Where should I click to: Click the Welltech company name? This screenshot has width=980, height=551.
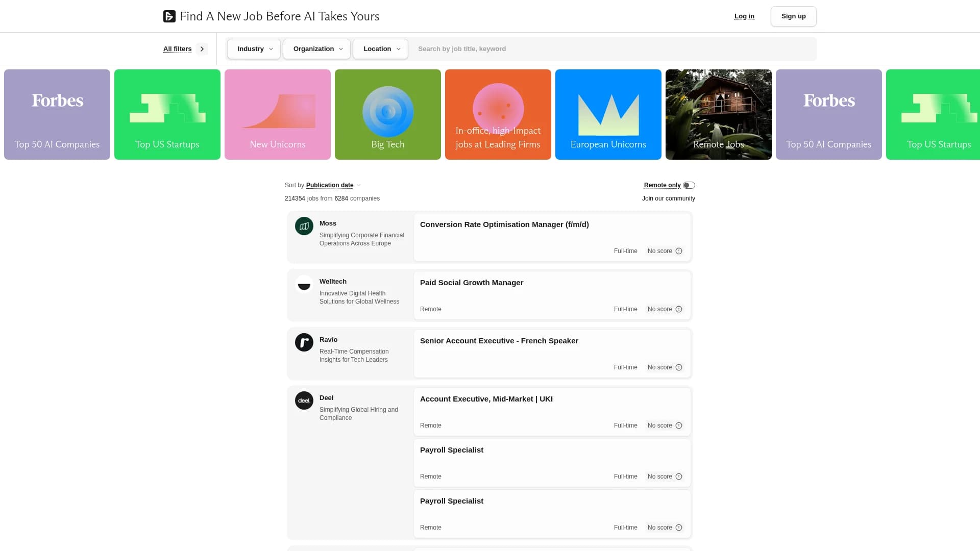(x=333, y=282)
